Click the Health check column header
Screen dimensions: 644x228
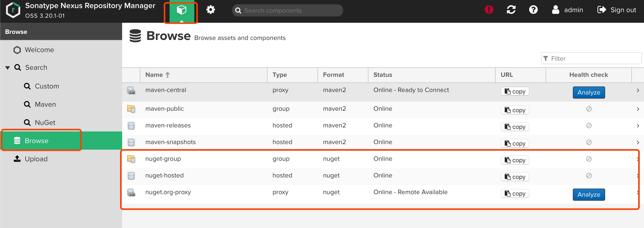589,75
